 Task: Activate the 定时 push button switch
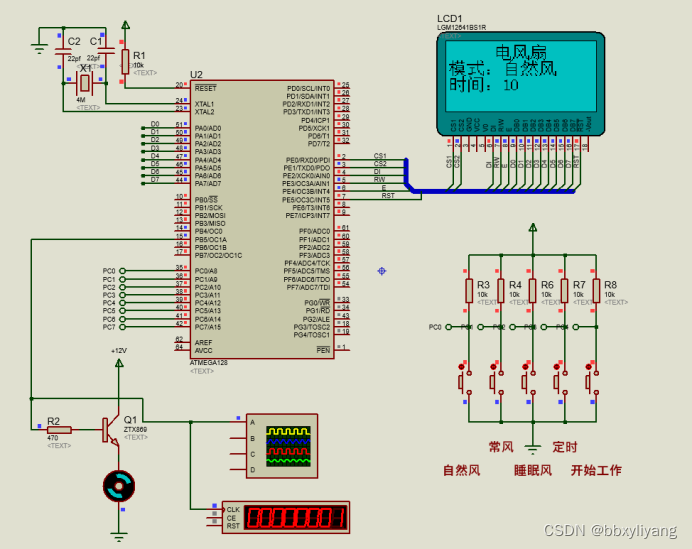coord(560,380)
